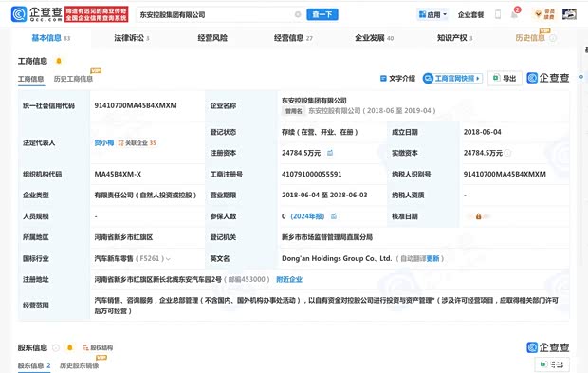The height and width of the screenshot is (373, 588).
Task: Switch to 企业发展 tab
Action: pos(374,38)
